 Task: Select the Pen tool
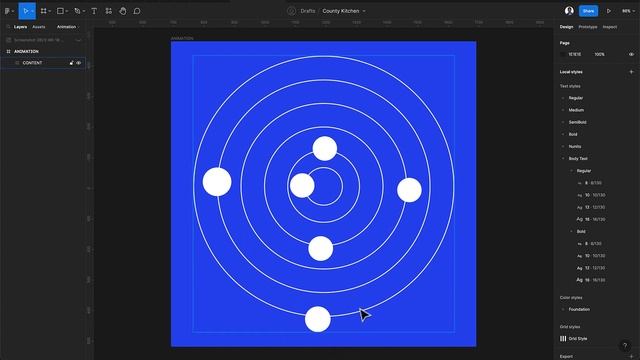77,11
